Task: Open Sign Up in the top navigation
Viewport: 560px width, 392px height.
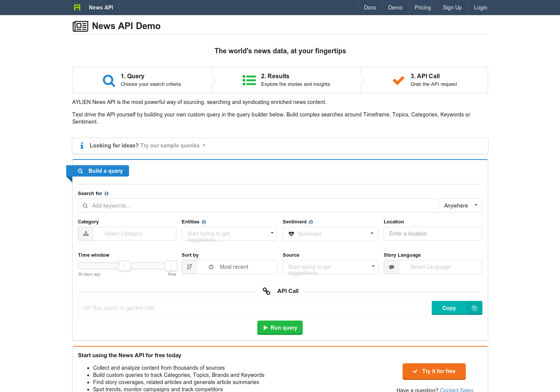Action: click(x=453, y=8)
